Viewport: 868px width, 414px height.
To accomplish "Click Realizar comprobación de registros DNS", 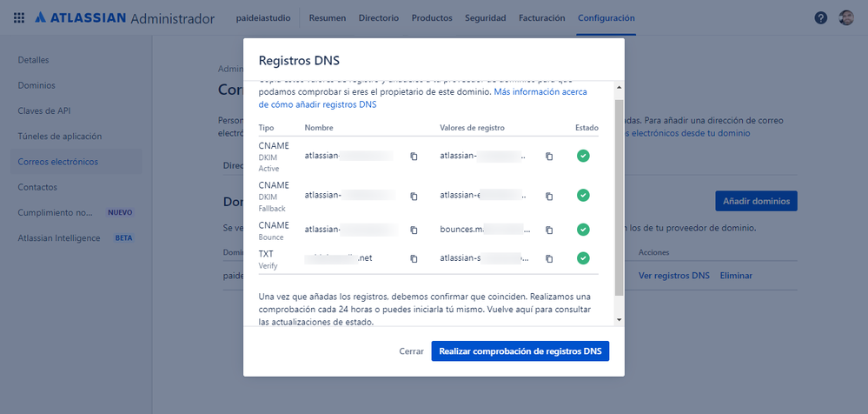I will tap(520, 351).
